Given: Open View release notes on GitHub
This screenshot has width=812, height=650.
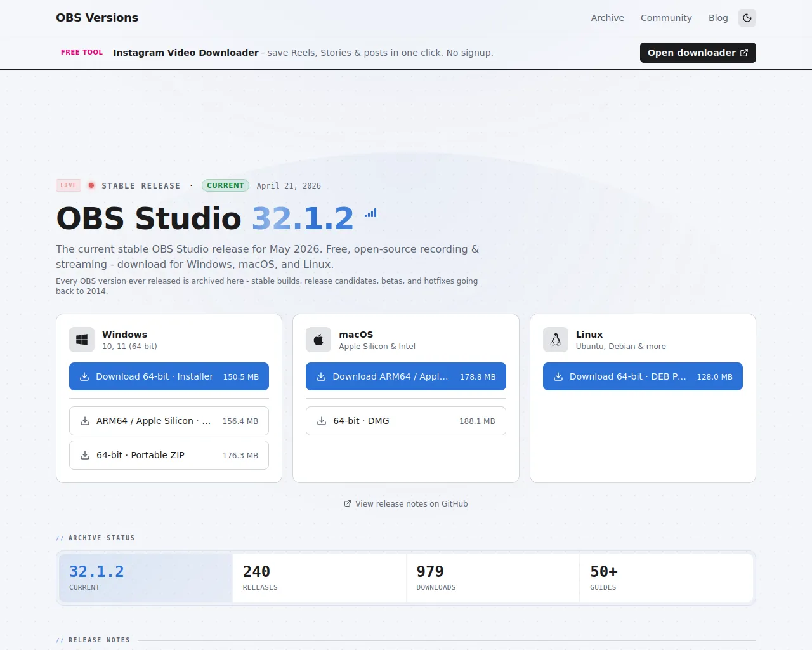Looking at the screenshot, I should [406, 504].
